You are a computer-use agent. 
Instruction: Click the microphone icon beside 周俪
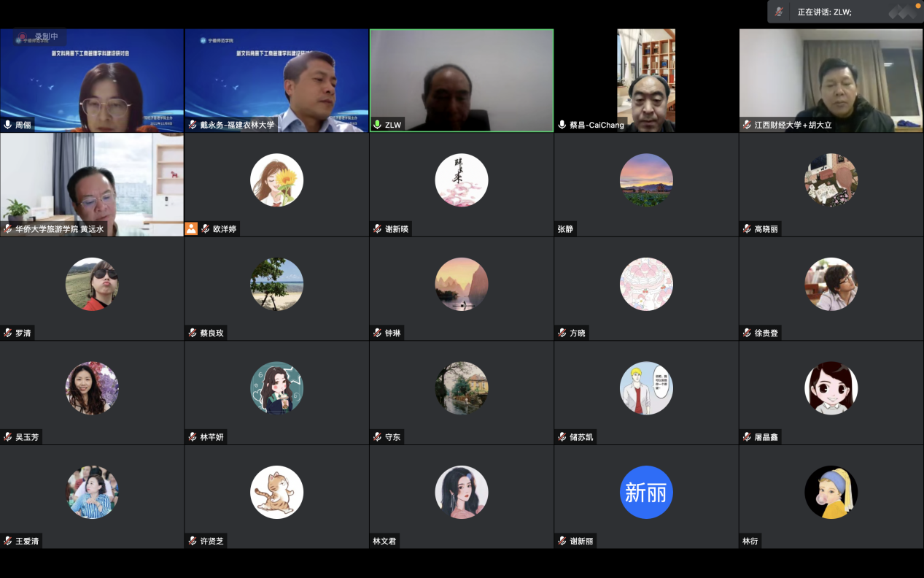pyautogui.click(x=7, y=125)
